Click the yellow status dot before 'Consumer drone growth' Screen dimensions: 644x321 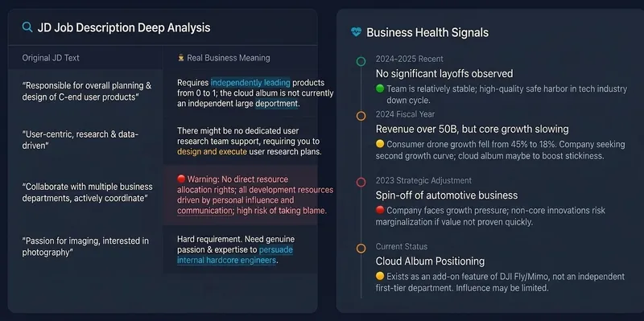tap(380, 144)
